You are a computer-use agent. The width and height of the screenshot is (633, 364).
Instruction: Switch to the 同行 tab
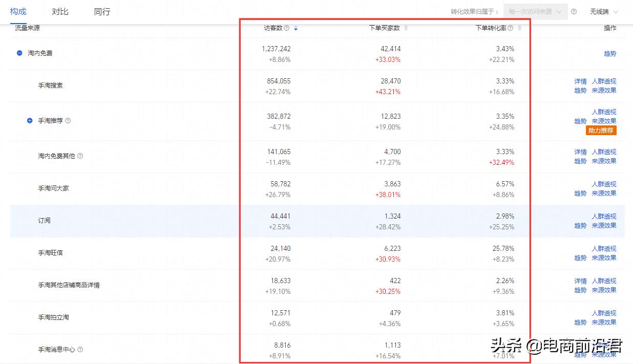click(102, 11)
